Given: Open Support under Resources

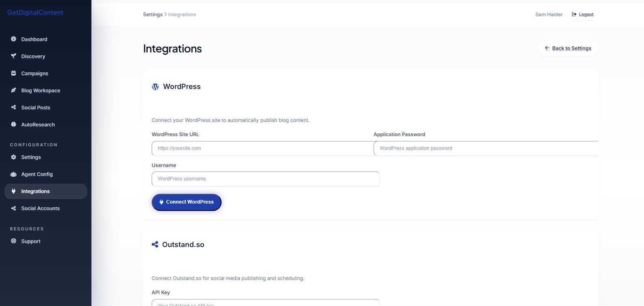Looking at the screenshot, I should (46, 241).
